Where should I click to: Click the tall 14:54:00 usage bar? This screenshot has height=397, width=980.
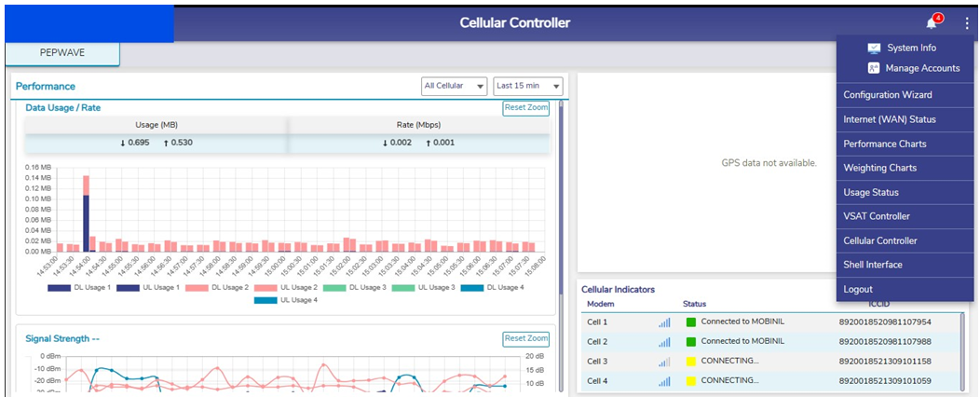click(86, 212)
